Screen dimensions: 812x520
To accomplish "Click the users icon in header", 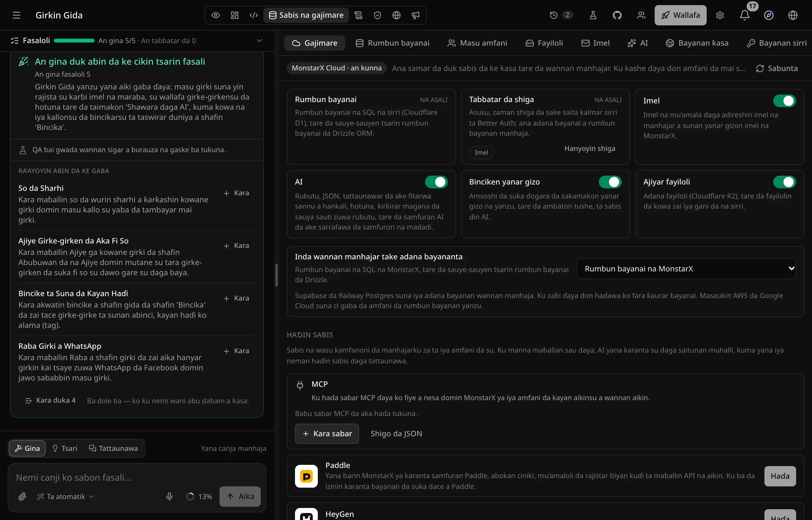I will pyautogui.click(x=641, y=15).
